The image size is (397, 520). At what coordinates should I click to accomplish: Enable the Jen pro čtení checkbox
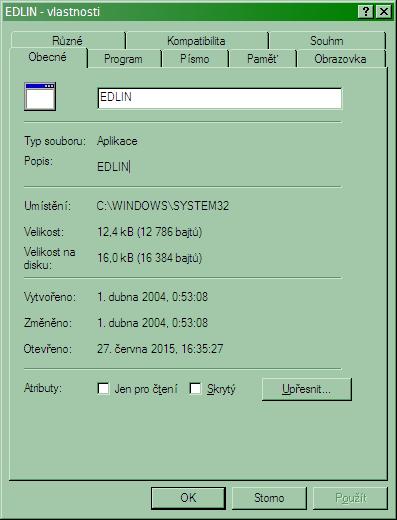(103, 388)
